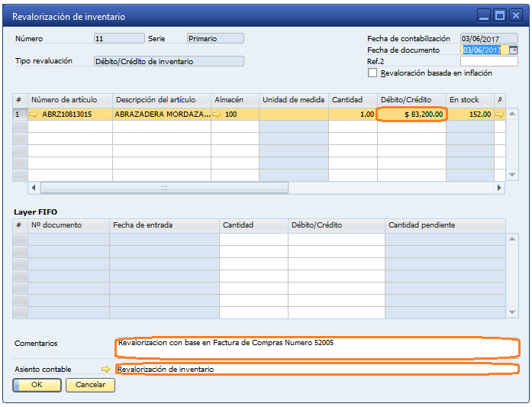Click the link arrow beside item ABRZ10813015
532x407 pixels.
34,114
